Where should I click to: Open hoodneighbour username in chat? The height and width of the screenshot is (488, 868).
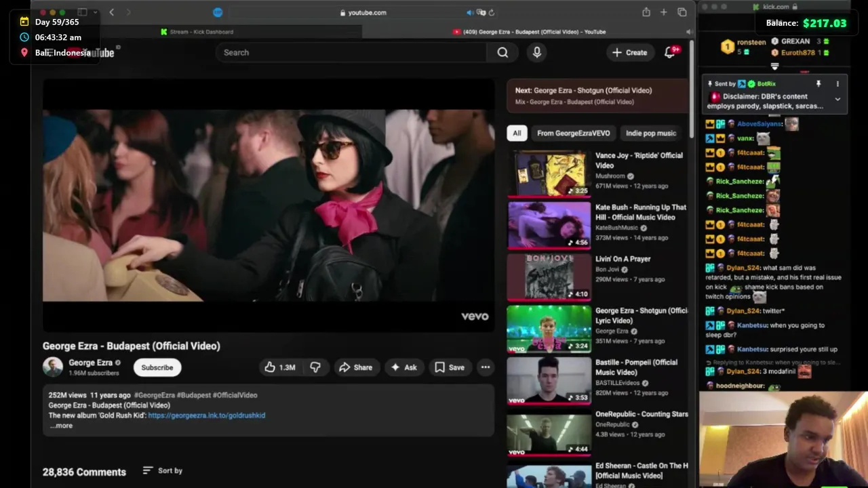pyautogui.click(x=740, y=386)
